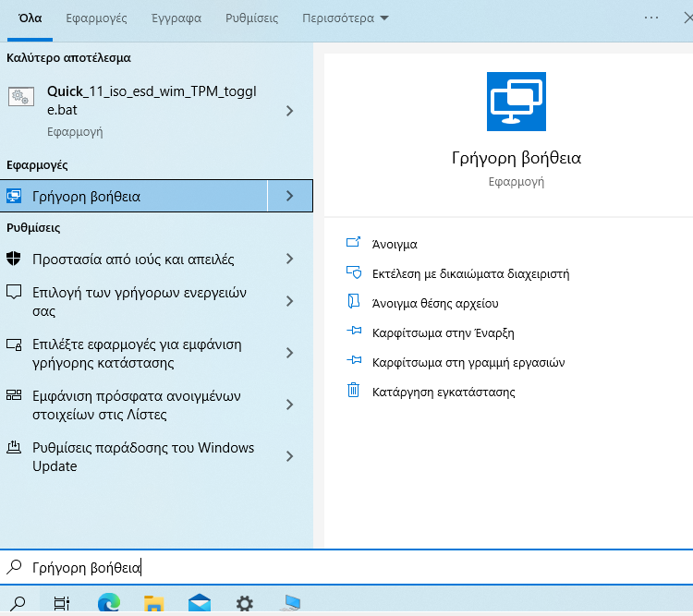Click the large Γρήγορη βοήθεια app tile

tap(517, 102)
